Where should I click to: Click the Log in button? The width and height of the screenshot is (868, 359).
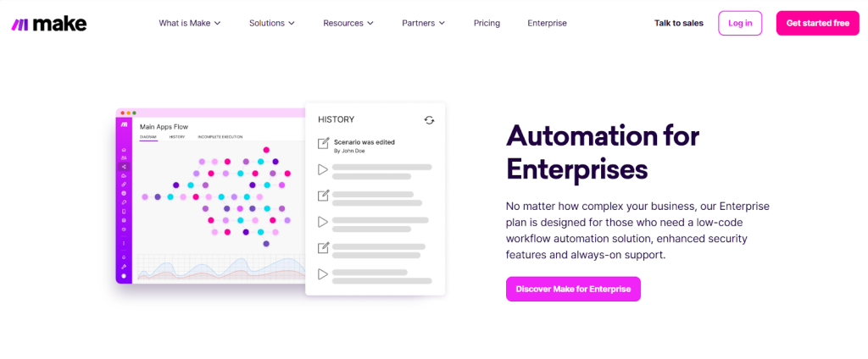(740, 23)
